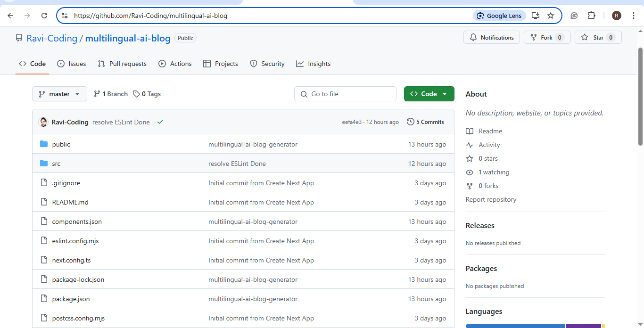Click the install app icon in address bar
The width and height of the screenshot is (644, 328).
coord(536,16)
